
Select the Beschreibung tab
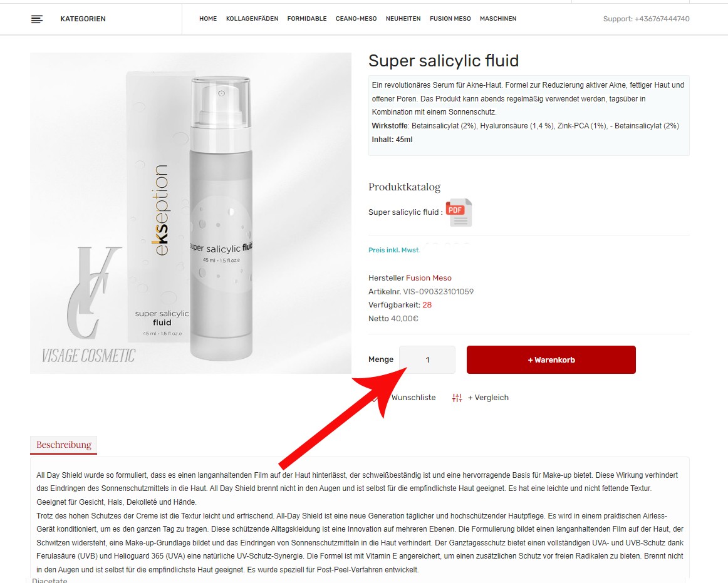click(64, 445)
